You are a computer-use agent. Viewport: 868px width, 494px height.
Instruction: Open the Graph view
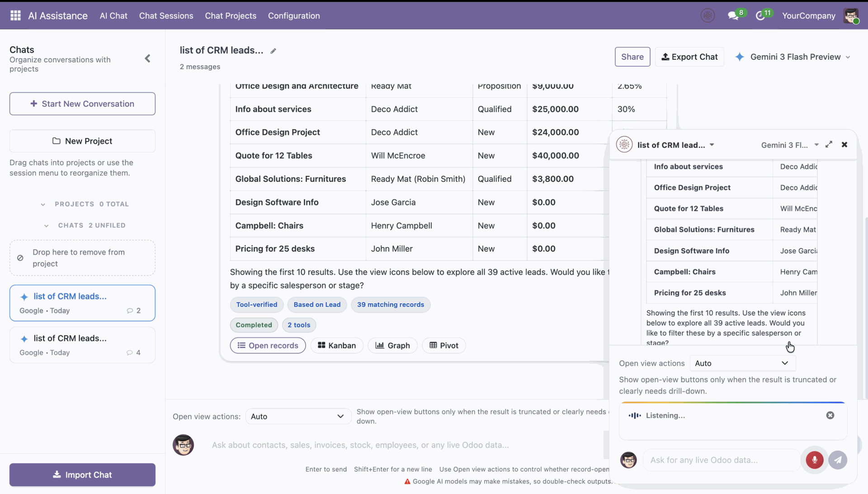coord(392,346)
